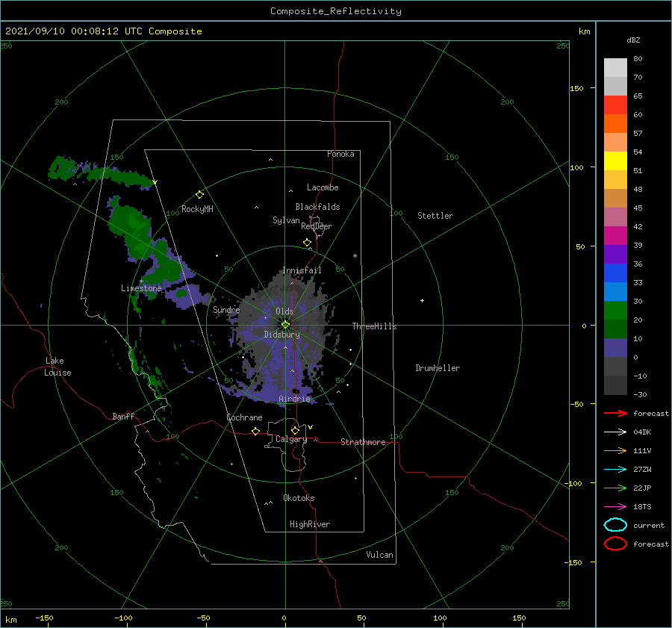Click the white asterisk marker east of Innisfail
The height and width of the screenshot is (628, 672).
[x=355, y=256]
